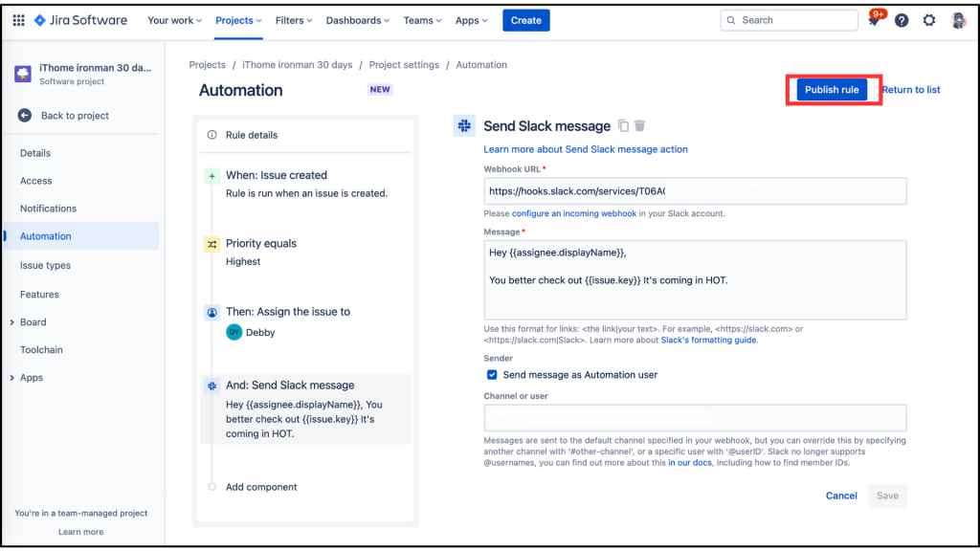The width and height of the screenshot is (980, 551).
Task: Click the Debby assignee avatar
Action: pyautogui.click(x=234, y=332)
